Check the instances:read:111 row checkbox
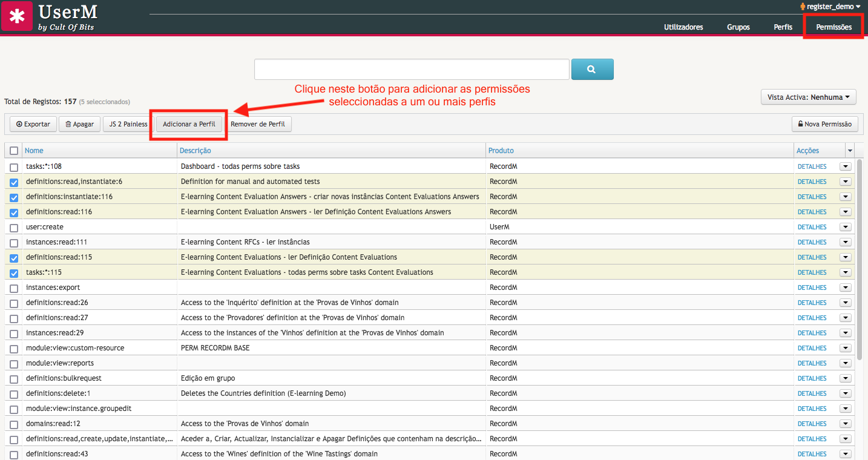The image size is (868, 460). click(14, 243)
